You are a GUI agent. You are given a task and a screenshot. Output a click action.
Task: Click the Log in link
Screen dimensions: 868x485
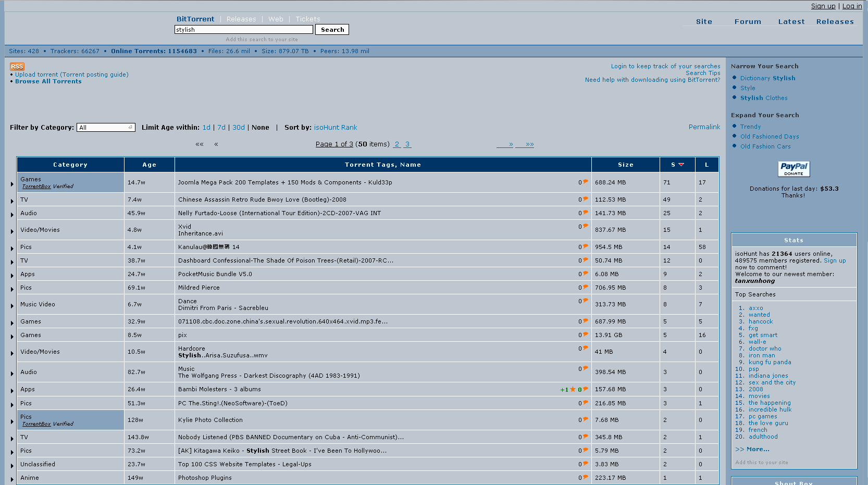click(x=852, y=6)
